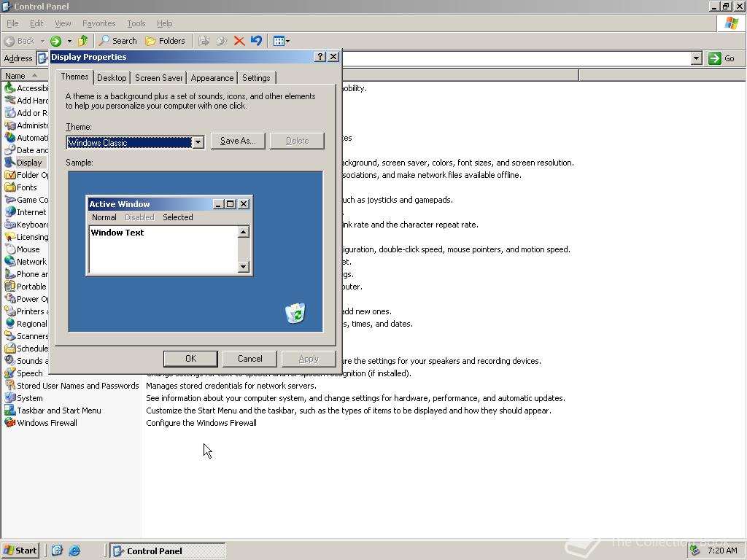Select the Network Connections icon
Image resolution: width=747 pixels, height=560 pixels.
click(x=9, y=262)
